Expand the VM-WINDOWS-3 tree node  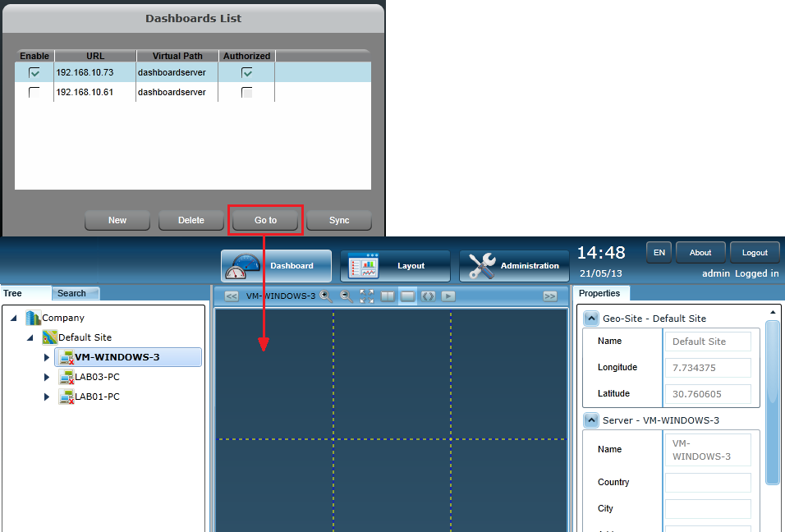(47, 357)
